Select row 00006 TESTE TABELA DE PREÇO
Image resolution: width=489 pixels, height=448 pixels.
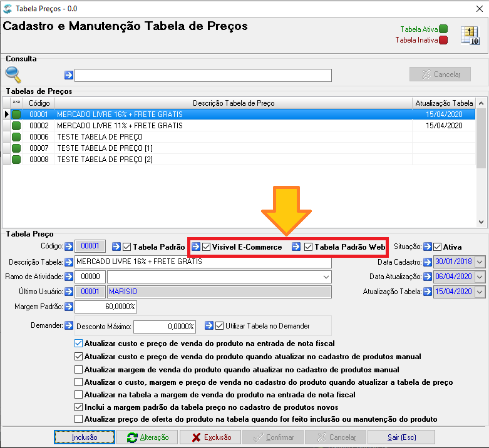click(x=239, y=137)
